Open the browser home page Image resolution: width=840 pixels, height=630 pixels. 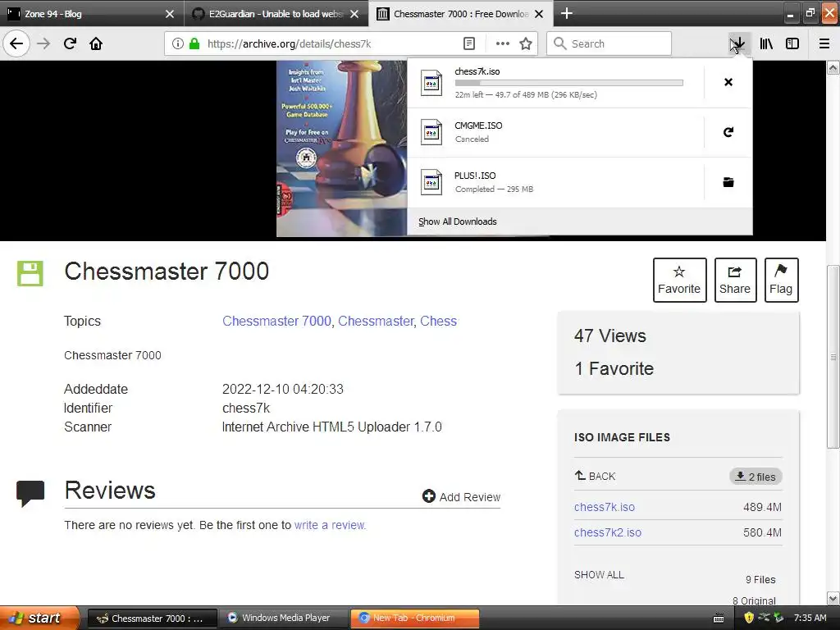pos(96,43)
